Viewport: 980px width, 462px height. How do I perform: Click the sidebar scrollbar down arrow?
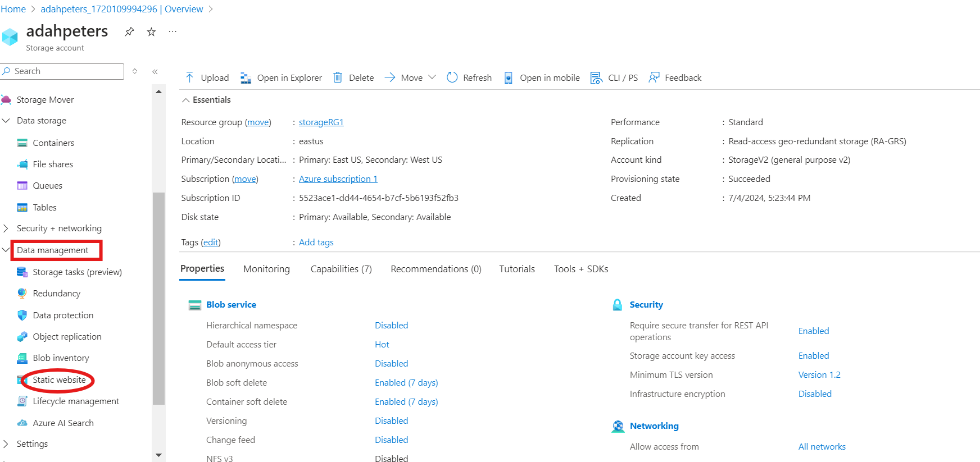click(158, 455)
